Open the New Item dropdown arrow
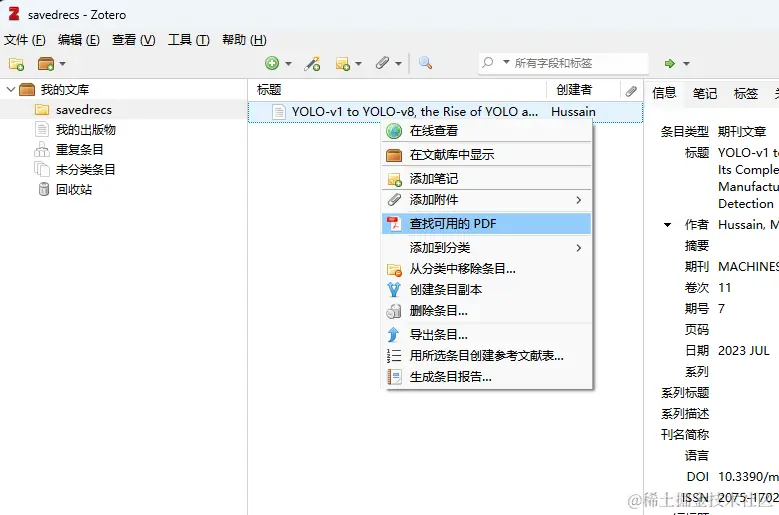Screen dimensions: 779x515 point(288,64)
